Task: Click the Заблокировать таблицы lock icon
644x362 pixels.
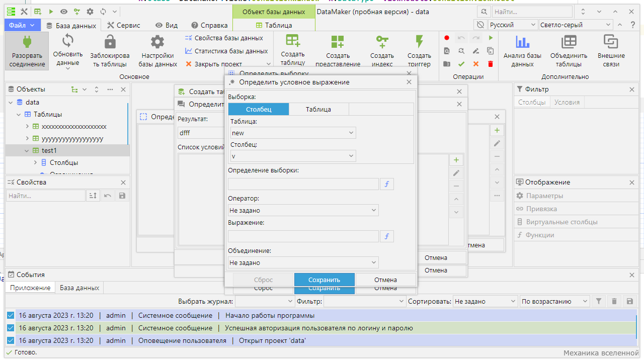Action: coord(110,41)
